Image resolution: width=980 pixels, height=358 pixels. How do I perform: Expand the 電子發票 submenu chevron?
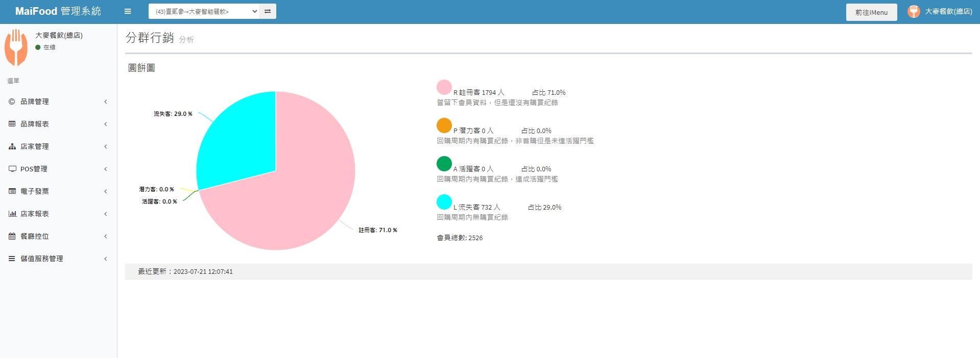click(106, 191)
